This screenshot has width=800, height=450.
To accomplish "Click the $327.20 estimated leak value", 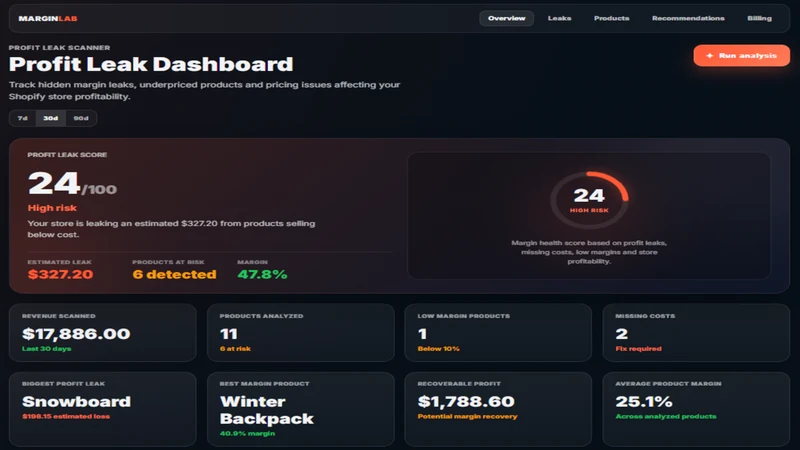I will 60,274.
